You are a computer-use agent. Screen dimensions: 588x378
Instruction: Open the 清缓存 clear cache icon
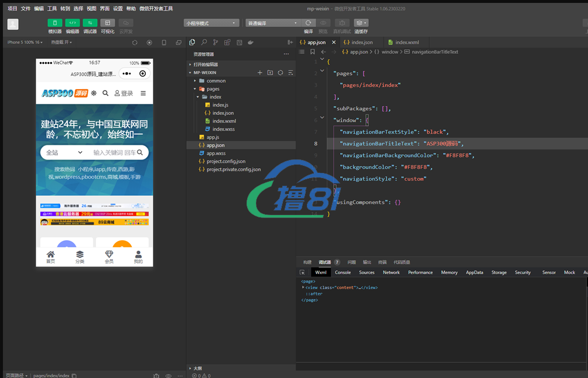click(x=361, y=23)
